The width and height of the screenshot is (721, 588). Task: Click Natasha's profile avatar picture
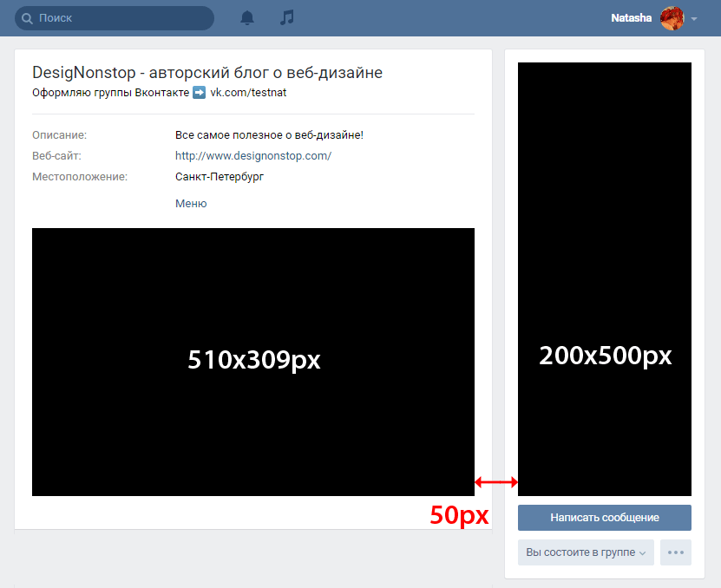tap(672, 18)
